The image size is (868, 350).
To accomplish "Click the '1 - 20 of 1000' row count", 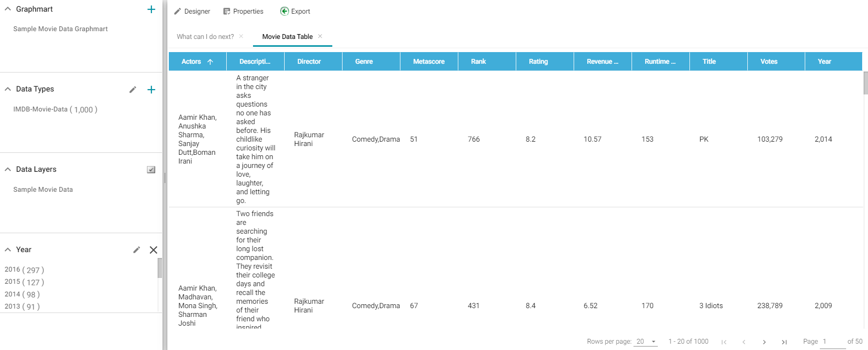I will 688,342.
